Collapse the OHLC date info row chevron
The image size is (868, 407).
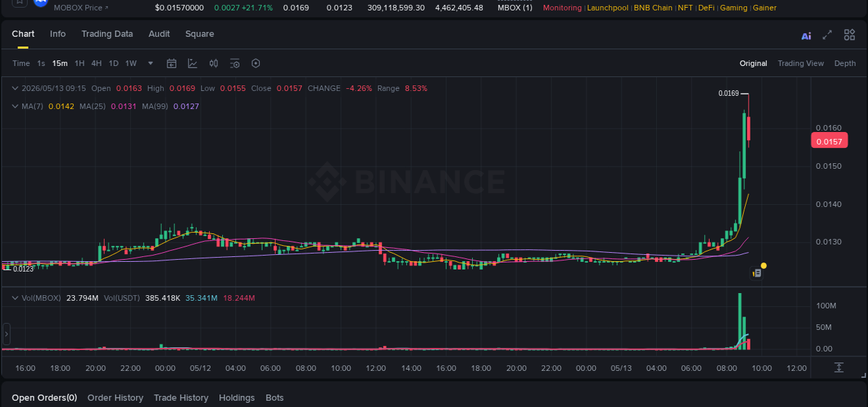[15, 88]
